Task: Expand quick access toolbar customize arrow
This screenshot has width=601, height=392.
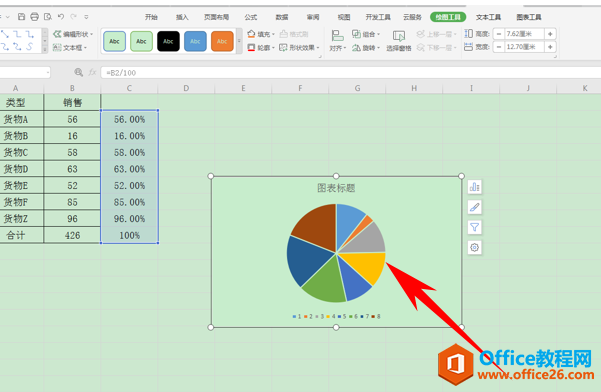Action: (87, 17)
